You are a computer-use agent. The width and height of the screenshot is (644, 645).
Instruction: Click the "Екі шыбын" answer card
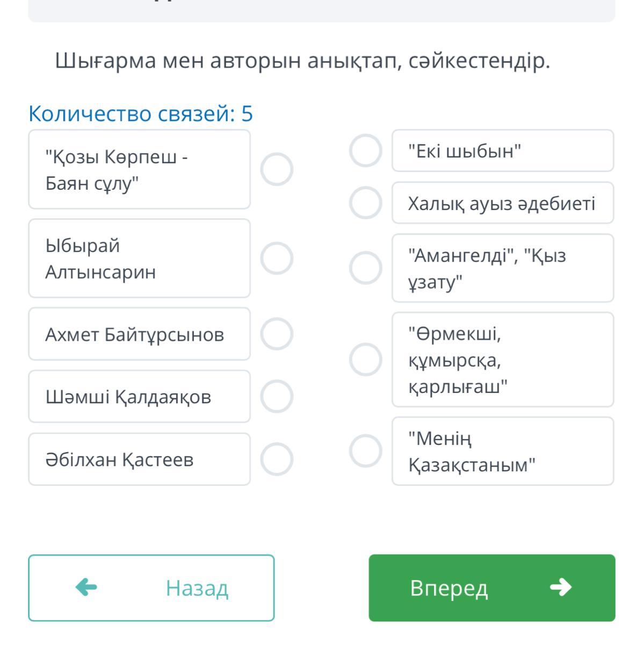tap(503, 150)
